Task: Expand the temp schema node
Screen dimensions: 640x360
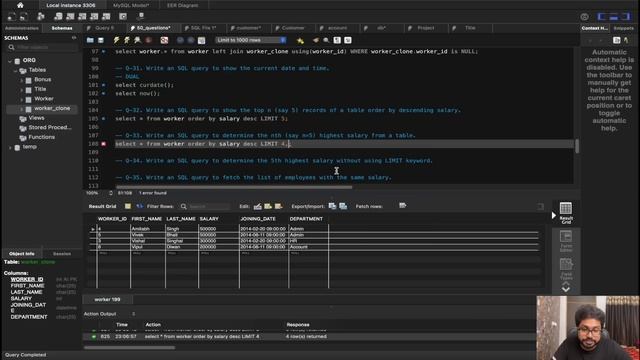Action: (x=10, y=147)
